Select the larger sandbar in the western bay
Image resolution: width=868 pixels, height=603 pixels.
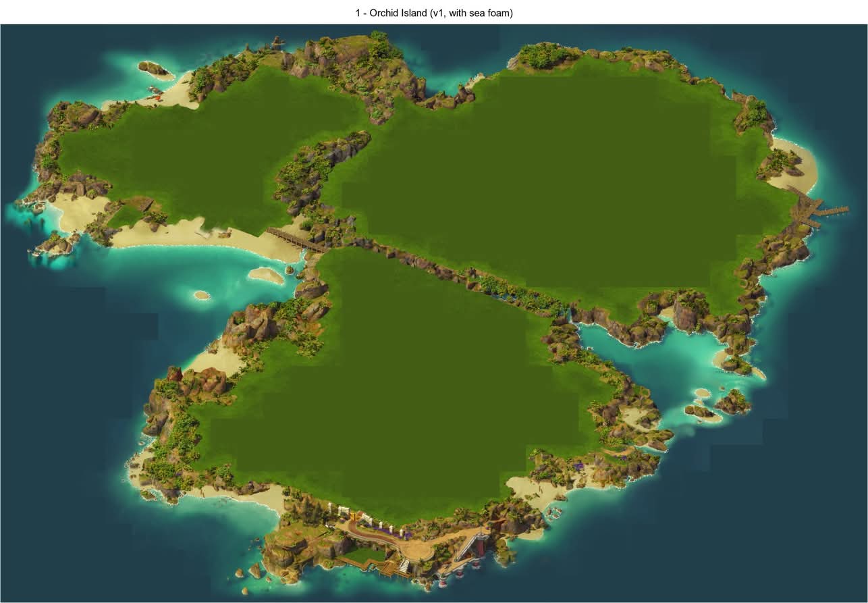tap(266, 275)
